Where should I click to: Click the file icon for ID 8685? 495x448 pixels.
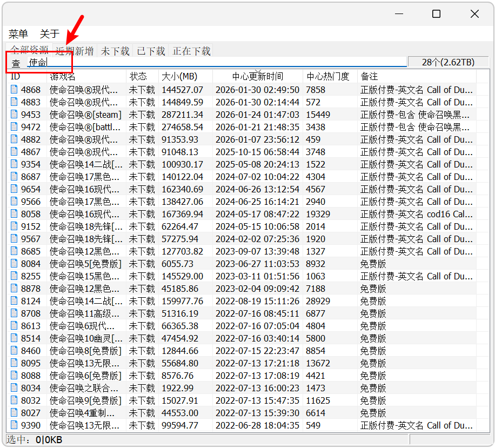(14, 251)
